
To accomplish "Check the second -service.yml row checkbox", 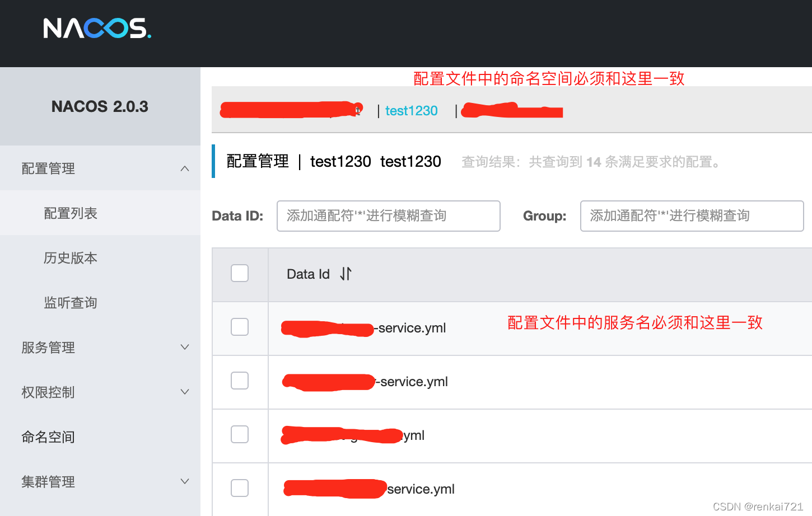I will 240,381.
